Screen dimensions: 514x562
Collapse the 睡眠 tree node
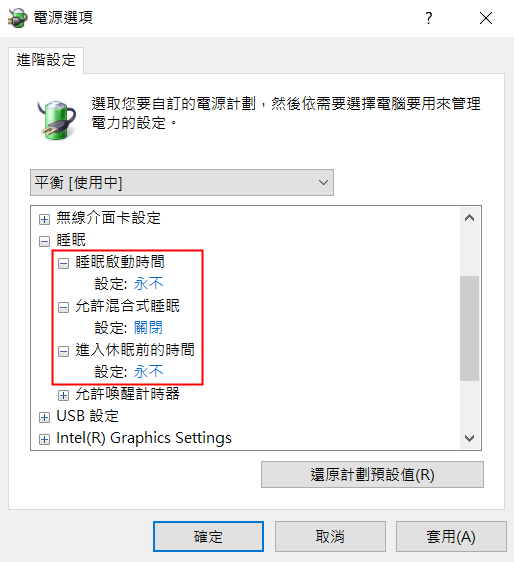tap(44, 241)
